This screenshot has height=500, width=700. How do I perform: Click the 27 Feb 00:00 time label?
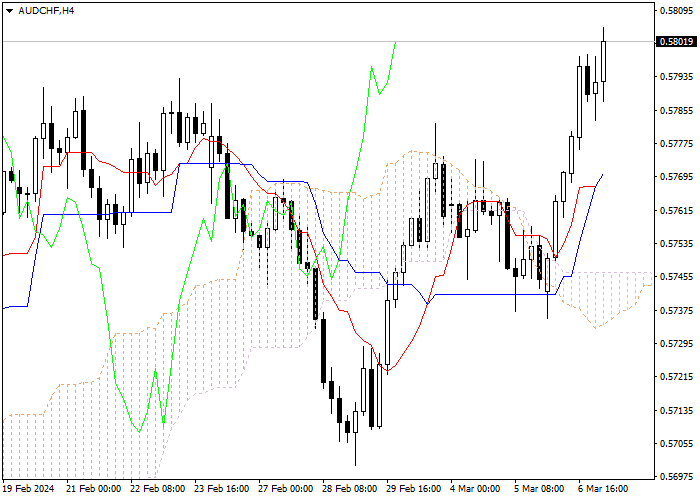286,489
